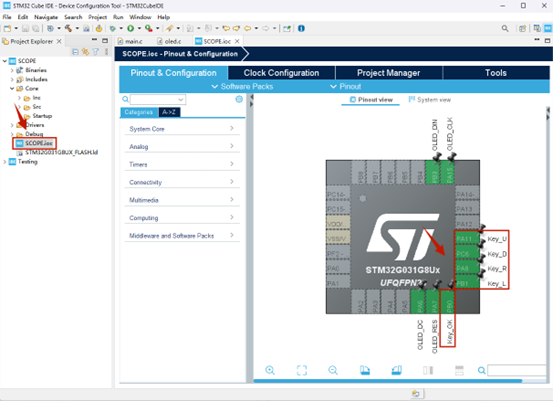553x401 pixels.
Task: Click the back navigation arrow icon
Action: pyautogui.click(x=248, y=28)
